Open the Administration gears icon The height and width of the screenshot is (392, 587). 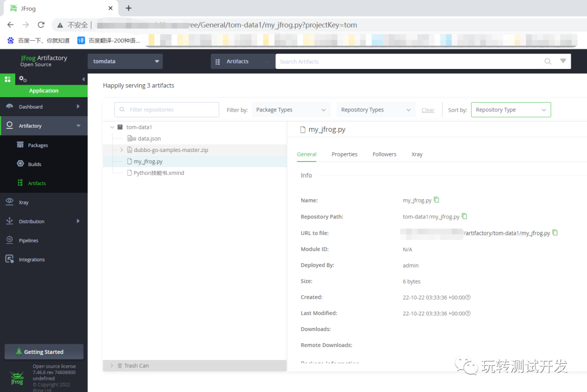tap(23, 79)
